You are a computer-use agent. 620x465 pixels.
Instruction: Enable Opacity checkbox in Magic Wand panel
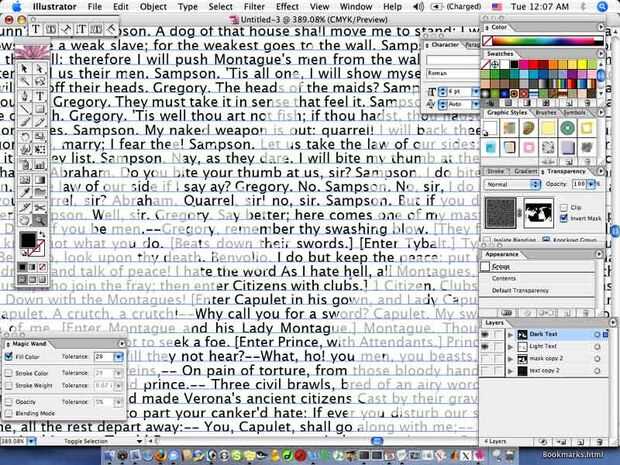click(x=9, y=402)
